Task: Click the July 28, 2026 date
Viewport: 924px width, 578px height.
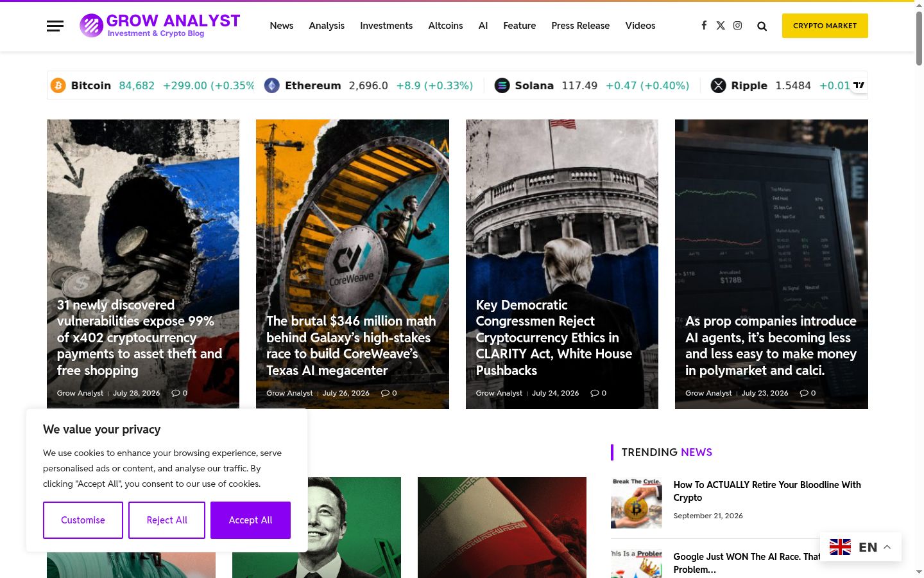Action: click(137, 393)
